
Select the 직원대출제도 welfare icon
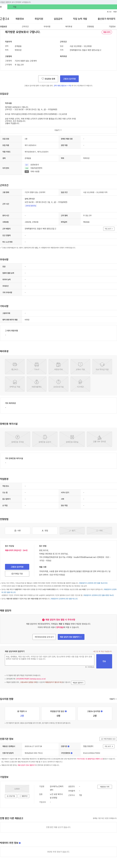(37, 384)
